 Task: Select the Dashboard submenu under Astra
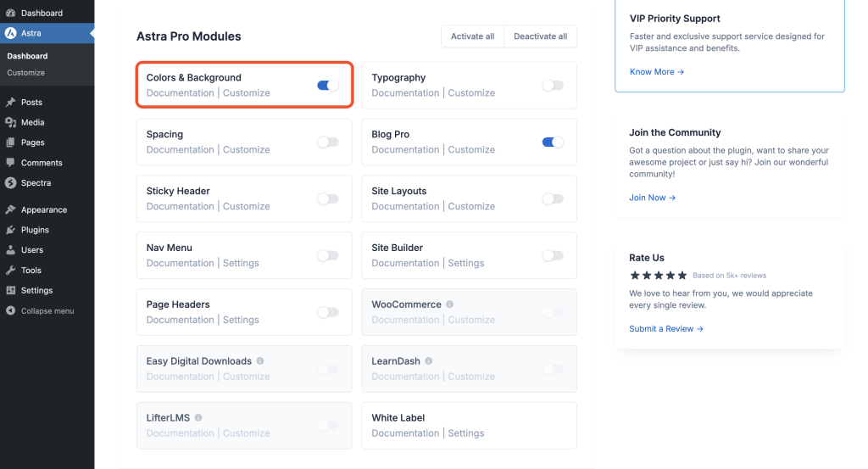pos(27,56)
